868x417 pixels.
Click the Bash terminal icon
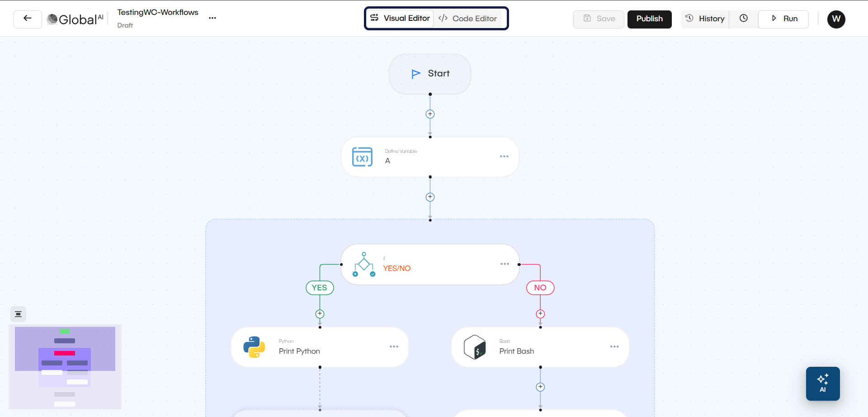click(475, 347)
